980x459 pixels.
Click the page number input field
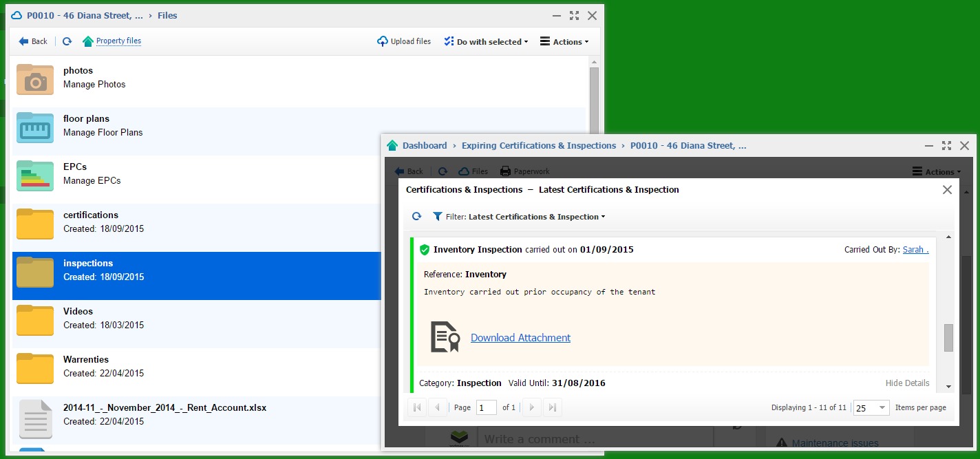click(486, 408)
